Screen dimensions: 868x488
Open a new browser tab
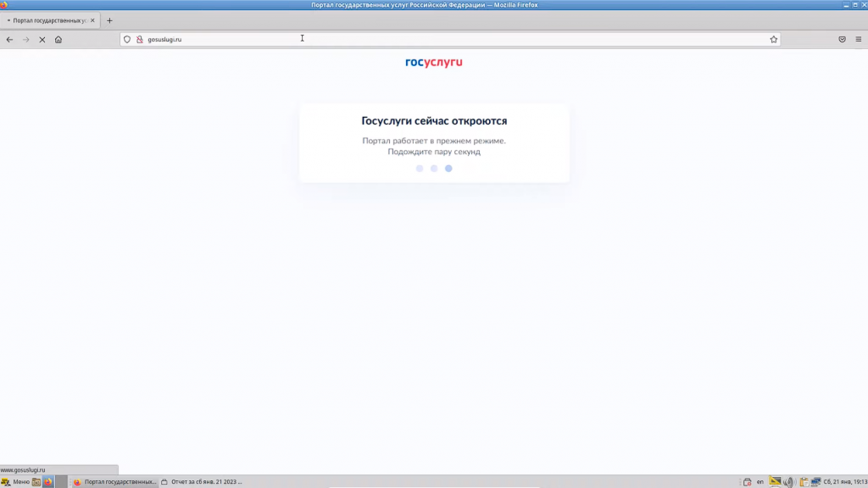[x=109, y=20]
